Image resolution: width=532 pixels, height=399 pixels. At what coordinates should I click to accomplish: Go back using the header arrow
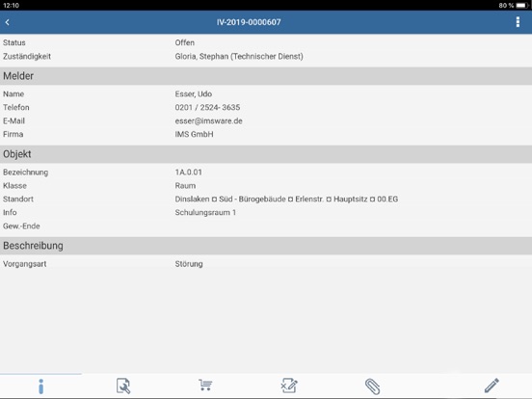click(8, 22)
